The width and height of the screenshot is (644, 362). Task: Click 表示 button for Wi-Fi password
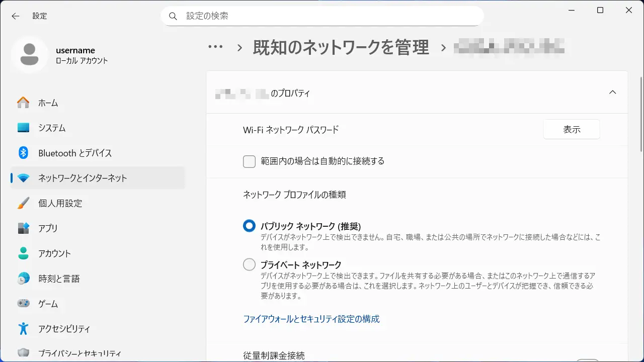coord(572,129)
